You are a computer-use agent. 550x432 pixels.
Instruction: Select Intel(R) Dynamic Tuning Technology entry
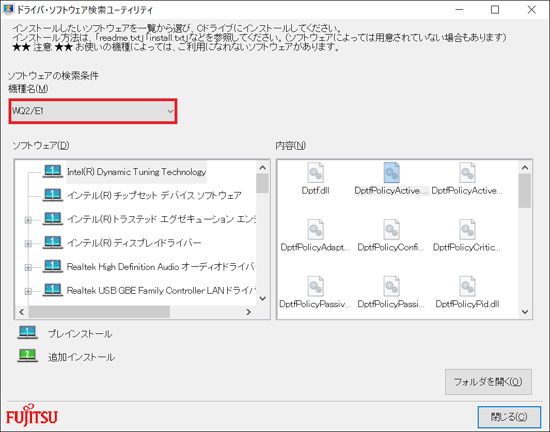click(x=136, y=172)
